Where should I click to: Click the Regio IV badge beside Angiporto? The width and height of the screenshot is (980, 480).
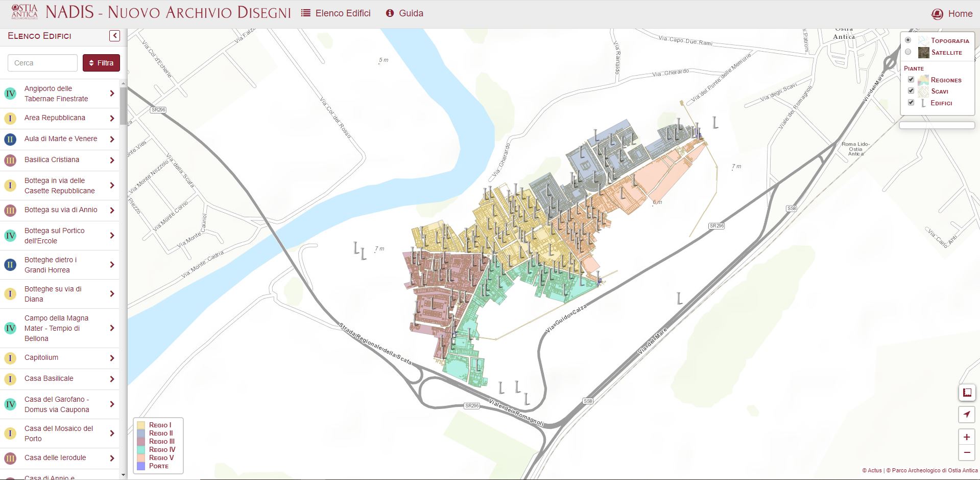pos(10,94)
